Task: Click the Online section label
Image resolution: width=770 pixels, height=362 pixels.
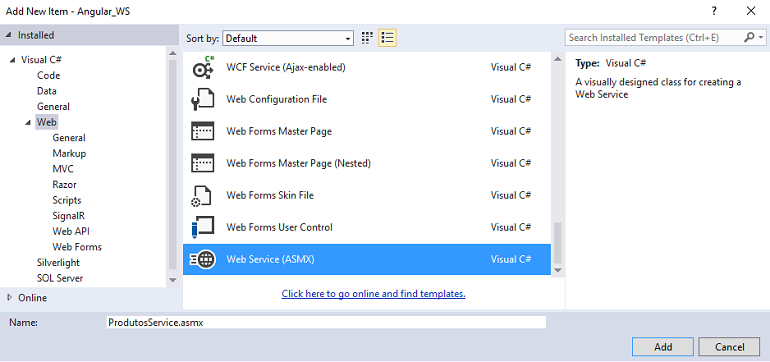Action: click(x=32, y=298)
